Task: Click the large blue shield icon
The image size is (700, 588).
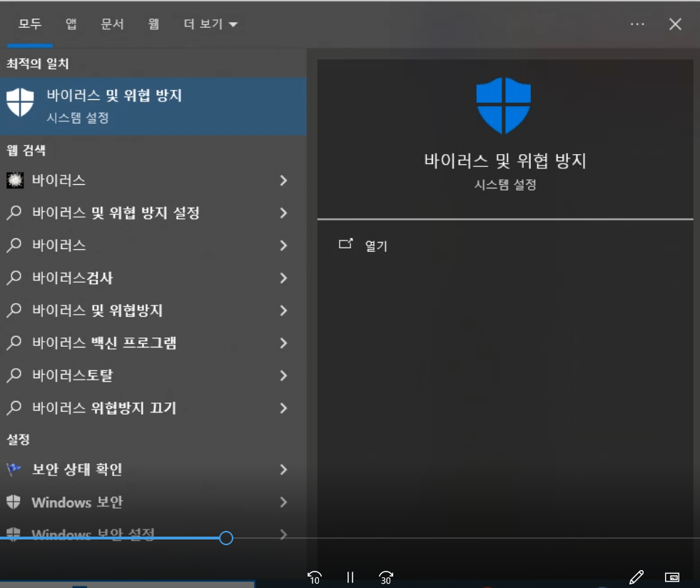Action: point(504,106)
